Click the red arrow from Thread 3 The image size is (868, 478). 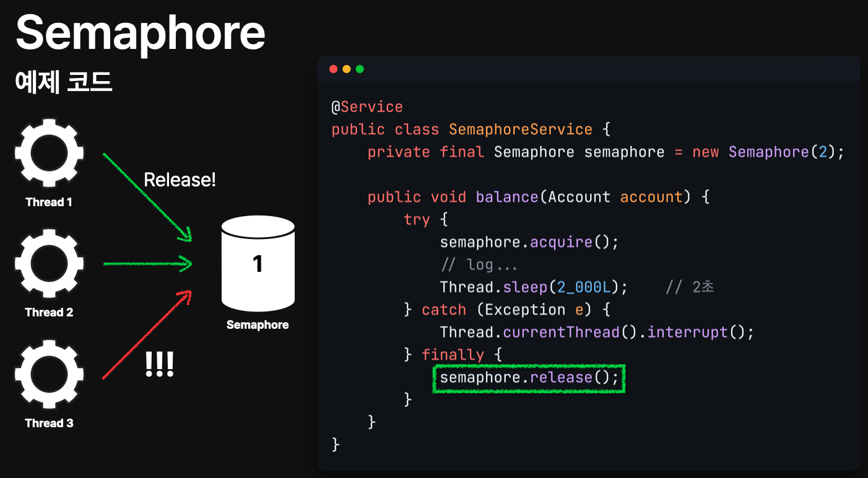(147, 334)
